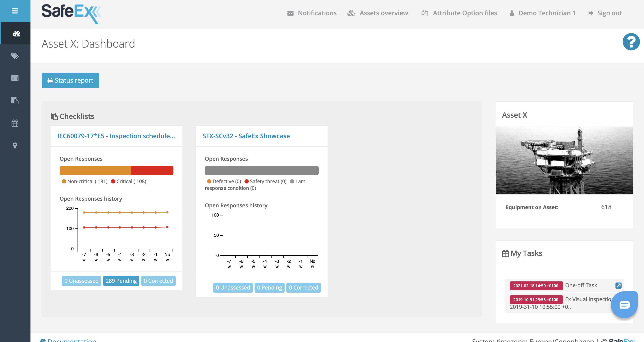Screen dimensions: 644x342
Task: Open IEC60079-17*E5 Inspection schedule checklist
Action: point(116,136)
